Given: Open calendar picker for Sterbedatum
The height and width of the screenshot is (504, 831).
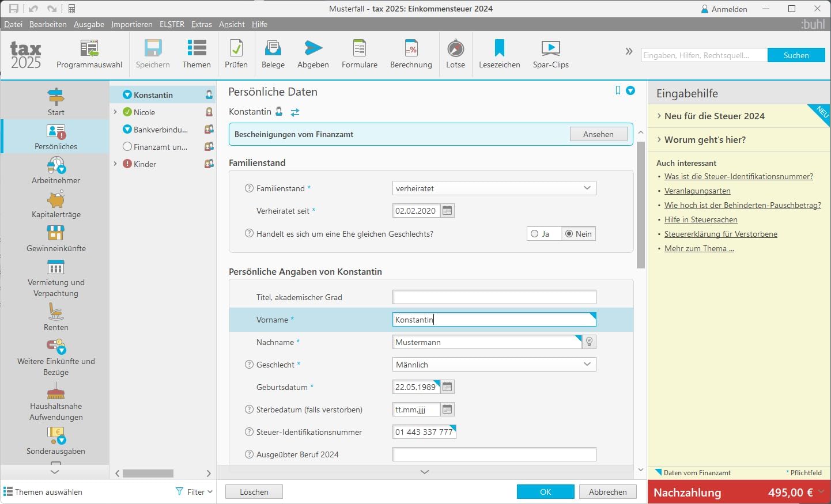Looking at the screenshot, I should [447, 410].
